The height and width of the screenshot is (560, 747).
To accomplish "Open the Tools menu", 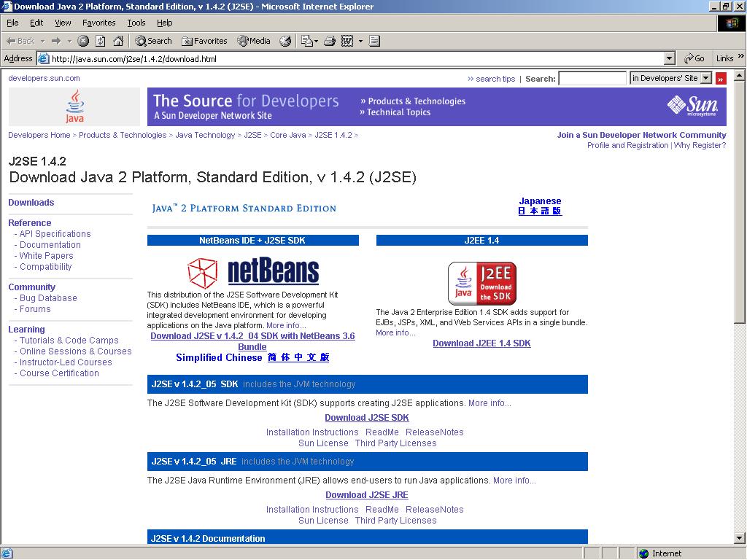I will pos(136,23).
